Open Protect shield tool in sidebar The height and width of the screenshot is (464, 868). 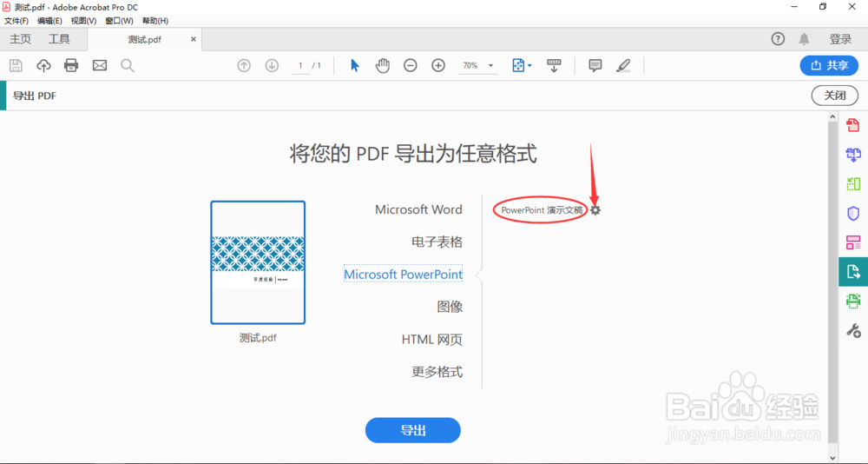click(x=853, y=213)
